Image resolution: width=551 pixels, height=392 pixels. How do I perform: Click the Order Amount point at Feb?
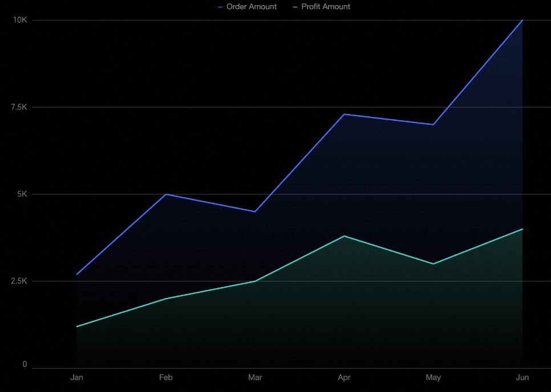(x=166, y=194)
